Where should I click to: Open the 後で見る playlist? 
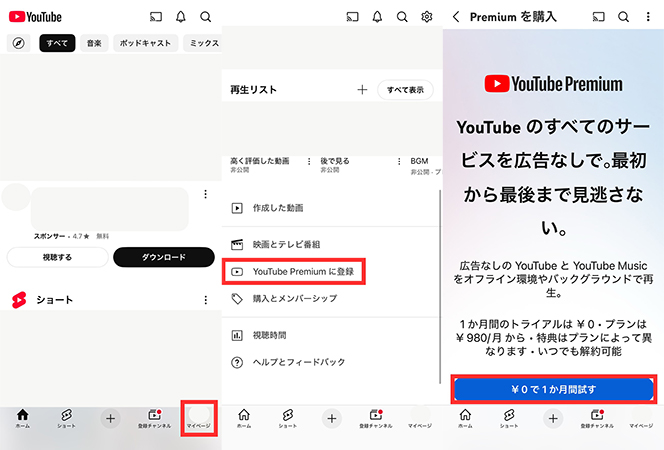pos(335,165)
